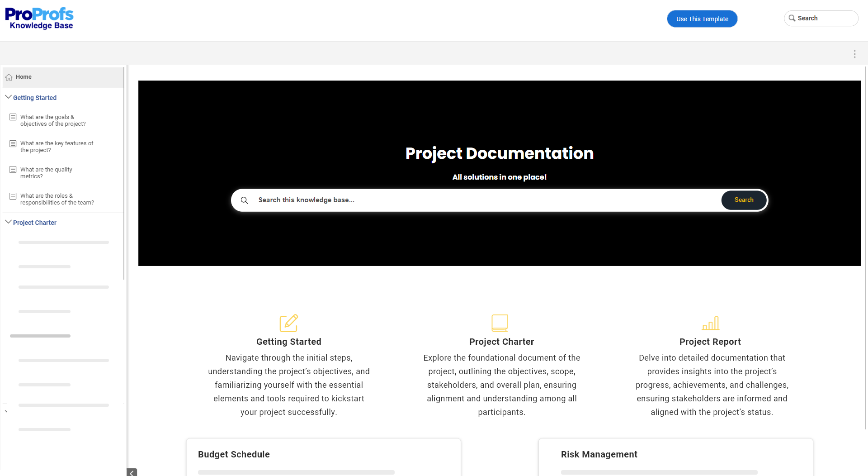Screen dimensions: 868x476
Task: Click the document icon beside goals & objectives article
Action: pos(13,117)
